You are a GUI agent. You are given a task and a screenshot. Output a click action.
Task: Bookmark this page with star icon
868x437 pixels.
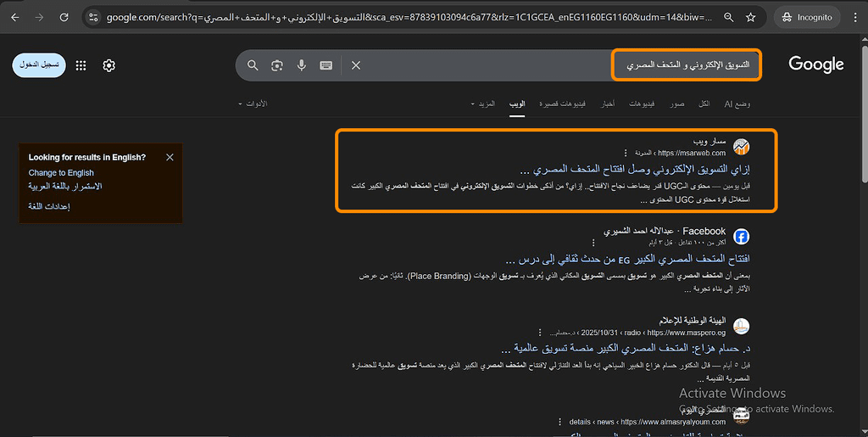[752, 17]
